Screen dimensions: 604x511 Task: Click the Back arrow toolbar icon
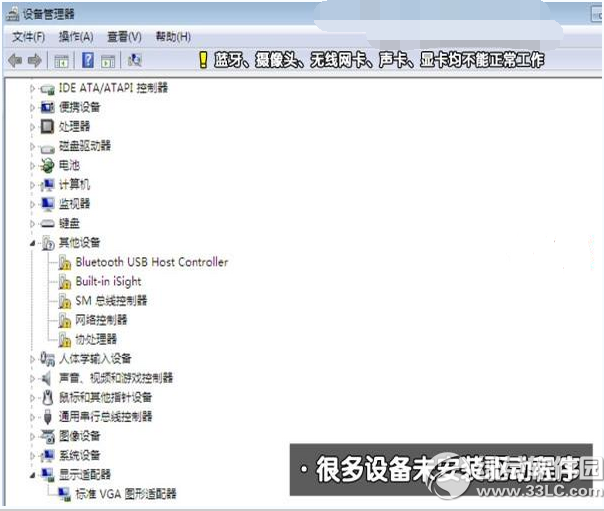click(15, 60)
